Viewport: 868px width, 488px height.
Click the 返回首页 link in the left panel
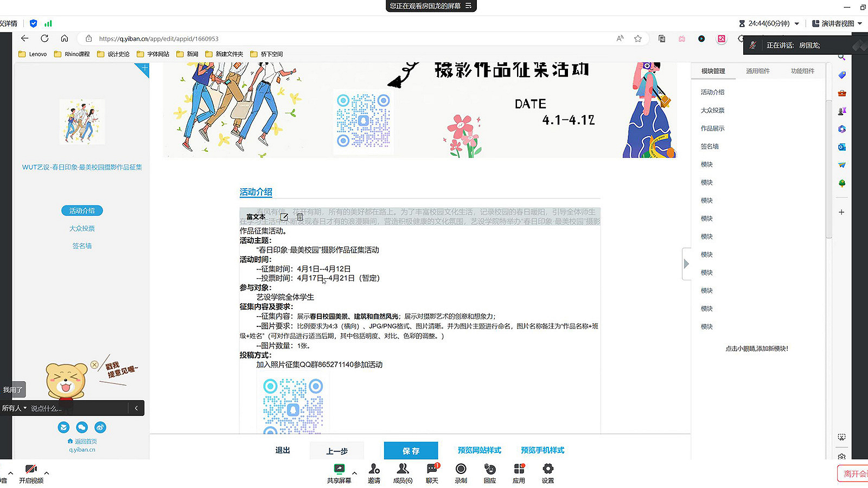point(82,441)
